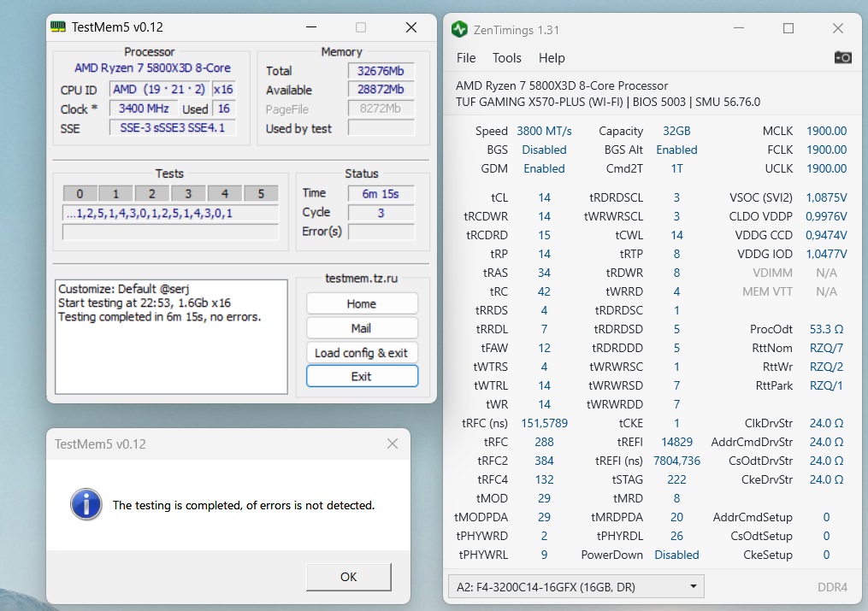Click the FCLK value 1900.00

pos(826,150)
